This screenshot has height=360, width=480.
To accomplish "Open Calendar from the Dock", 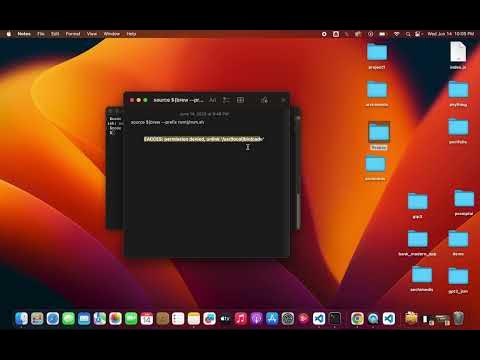I will pos(147,319).
